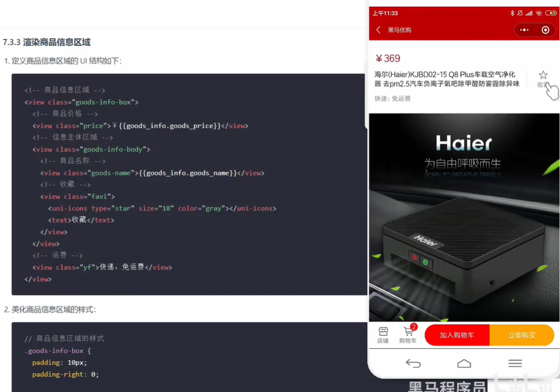Open the 购物车 cart icon
The height and width of the screenshot is (392, 560).
408,335
